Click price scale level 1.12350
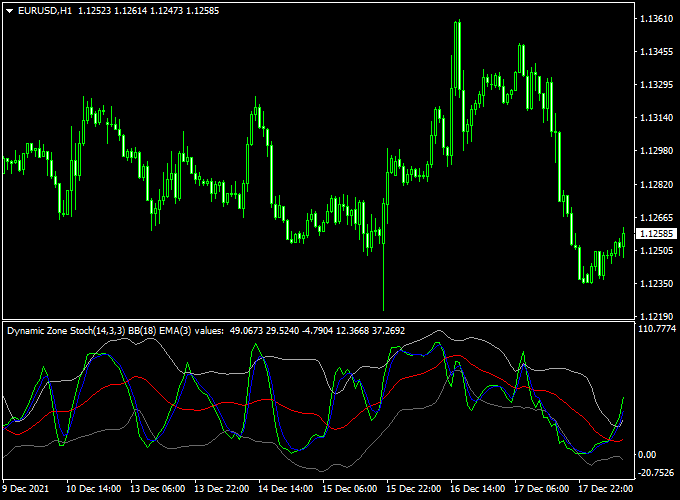Viewport: 680px width, 500px height. pyautogui.click(x=657, y=284)
